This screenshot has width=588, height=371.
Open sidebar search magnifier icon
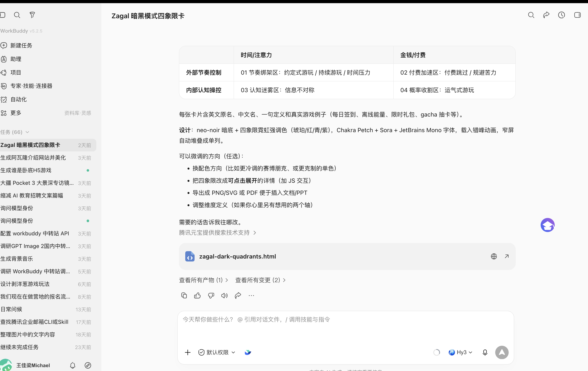pos(17,15)
